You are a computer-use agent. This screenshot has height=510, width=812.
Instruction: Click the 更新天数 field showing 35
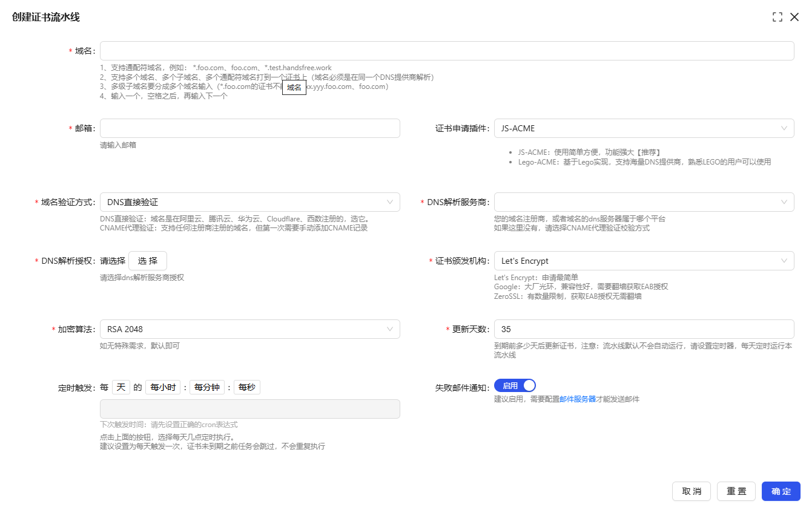(644, 329)
